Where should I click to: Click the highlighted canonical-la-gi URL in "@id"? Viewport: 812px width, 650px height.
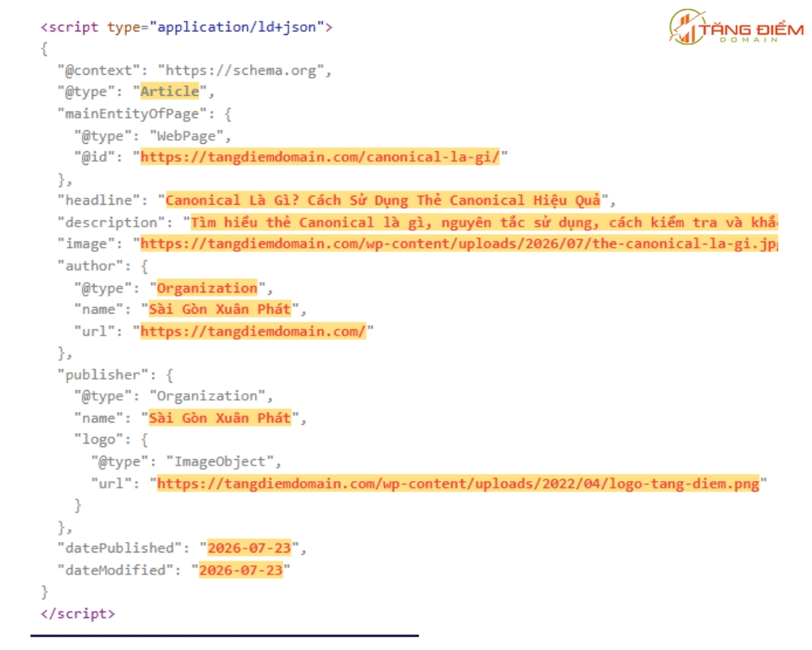tap(320, 157)
